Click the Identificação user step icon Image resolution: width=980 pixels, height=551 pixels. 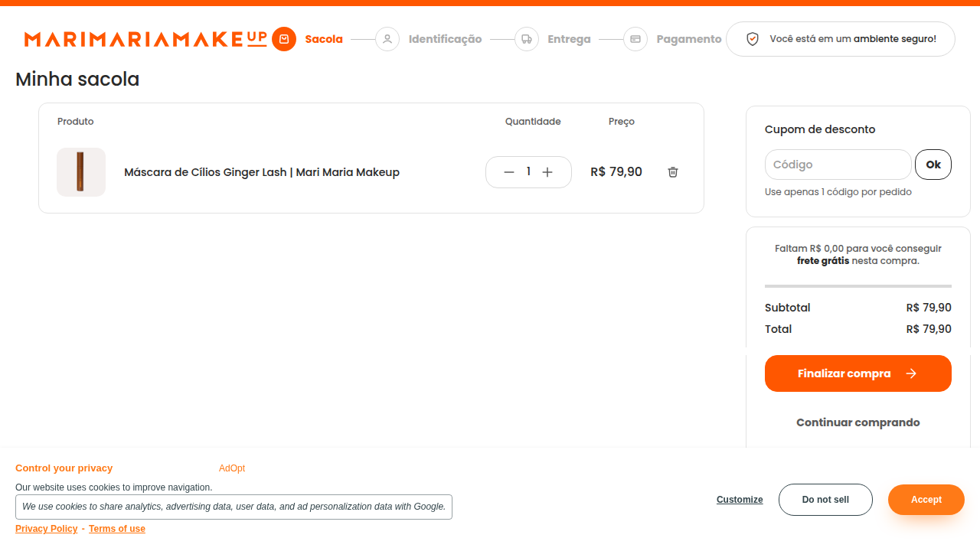coord(387,39)
